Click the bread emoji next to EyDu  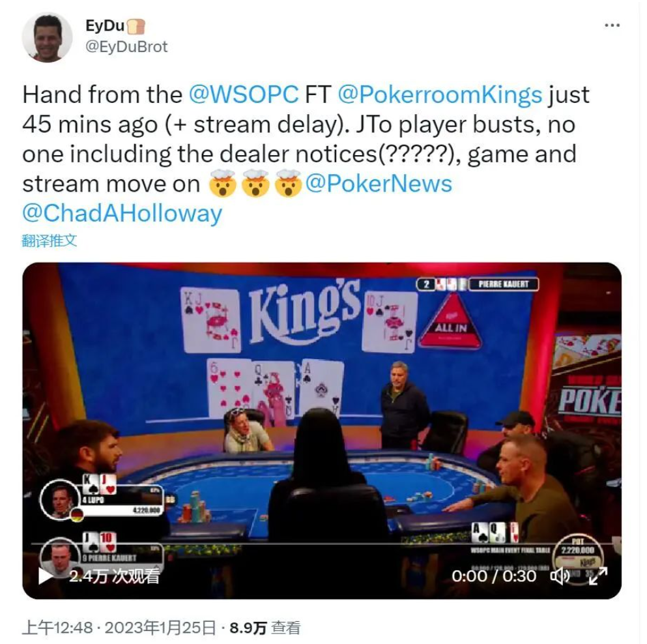pyautogui.click(x=136, y=26)
